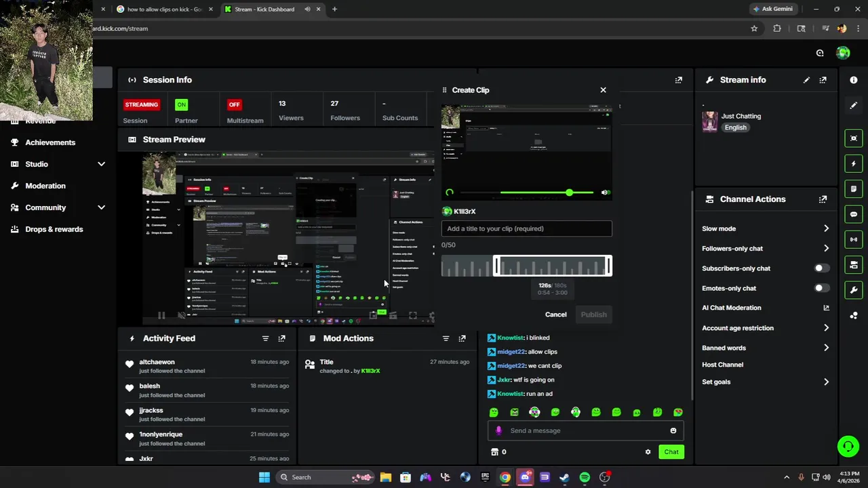This screenshot has width=868, height=488.
Task: Click the clip trim range left handle
Action: [496, 266]
